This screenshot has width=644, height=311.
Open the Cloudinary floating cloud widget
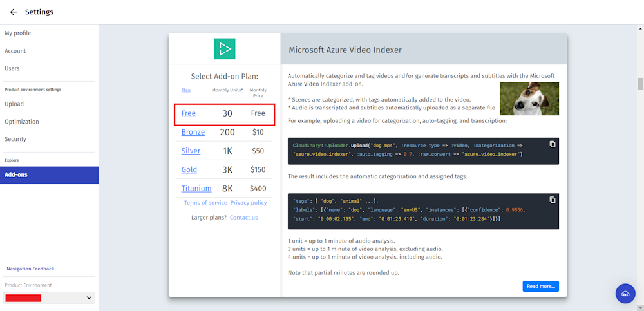(625, 294)
